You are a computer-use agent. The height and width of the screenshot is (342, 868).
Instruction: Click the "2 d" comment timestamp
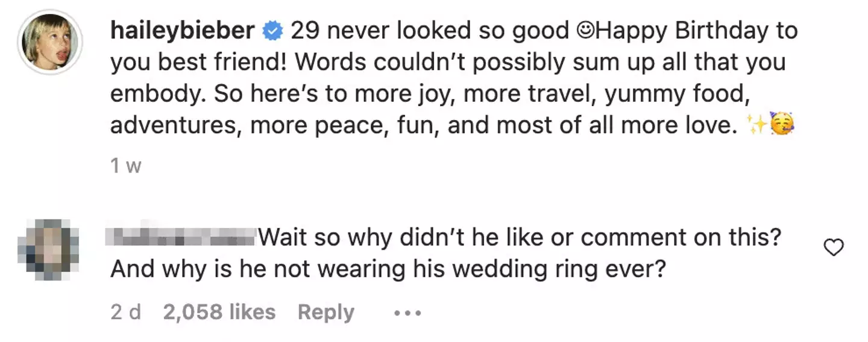click(x=125, y=312)
